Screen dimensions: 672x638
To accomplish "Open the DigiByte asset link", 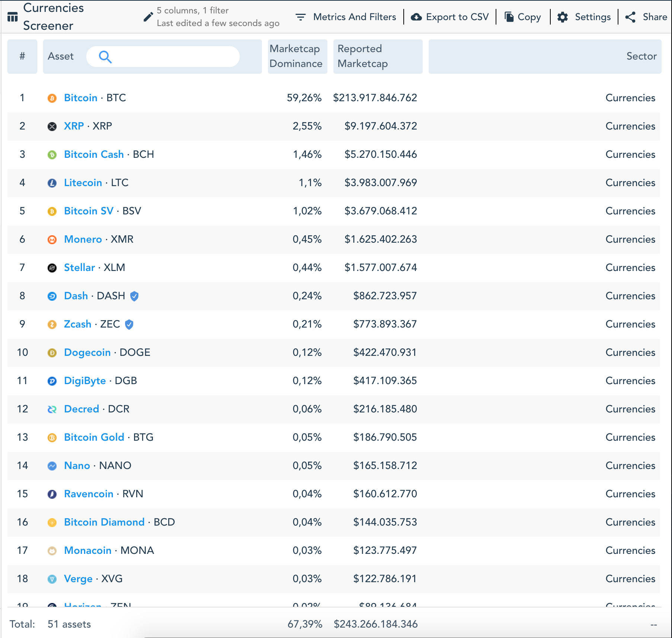I will [85, 381].
